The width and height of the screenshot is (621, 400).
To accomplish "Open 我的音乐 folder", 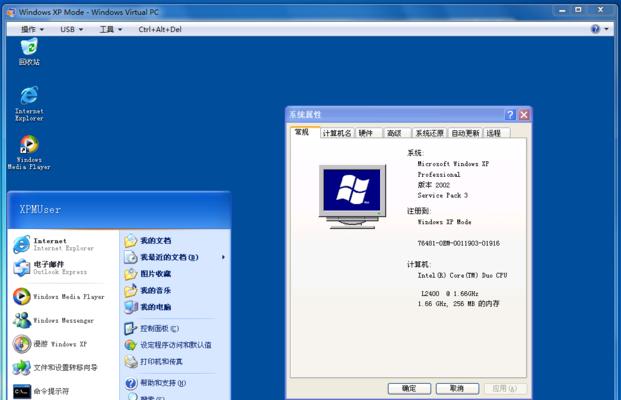I will click(147, 290).
